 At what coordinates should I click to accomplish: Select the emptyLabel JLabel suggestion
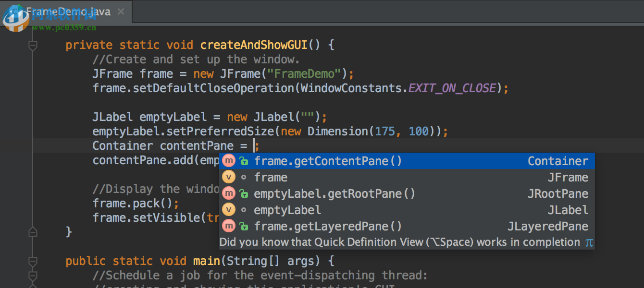(x=287, y=209)
